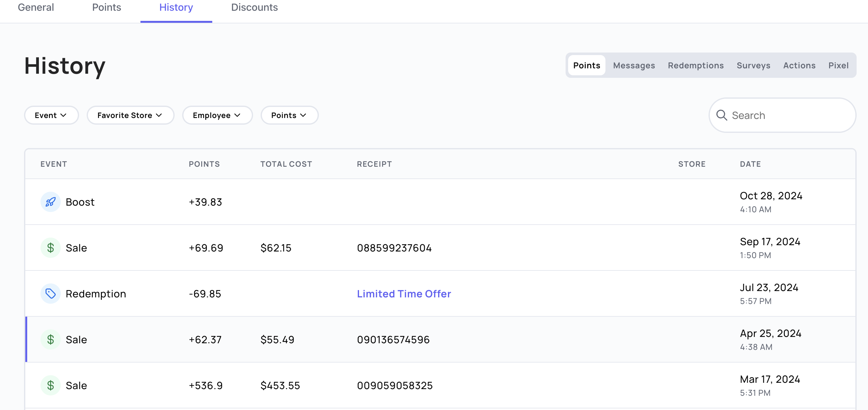View Actions history
The height and width of the screenshot is (410, 868).
(799, 65)
